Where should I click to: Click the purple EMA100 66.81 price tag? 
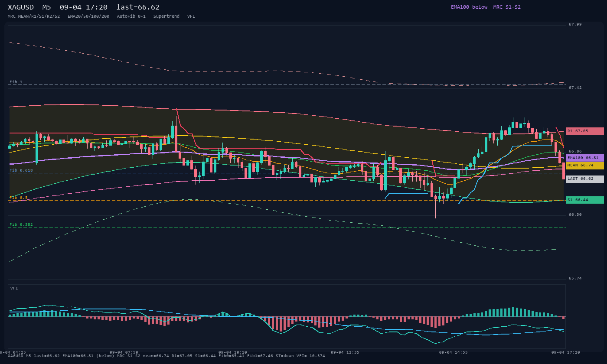(x=585, y=158)
